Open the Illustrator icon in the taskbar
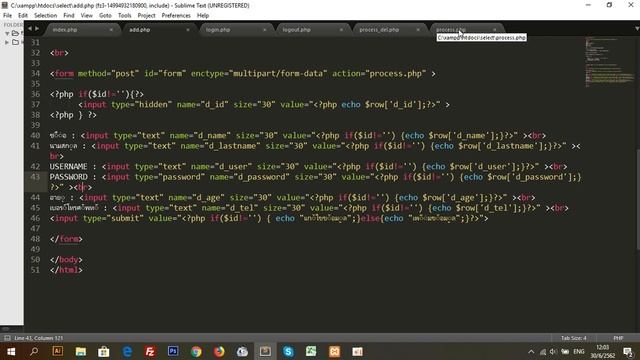 click(58, 351)
